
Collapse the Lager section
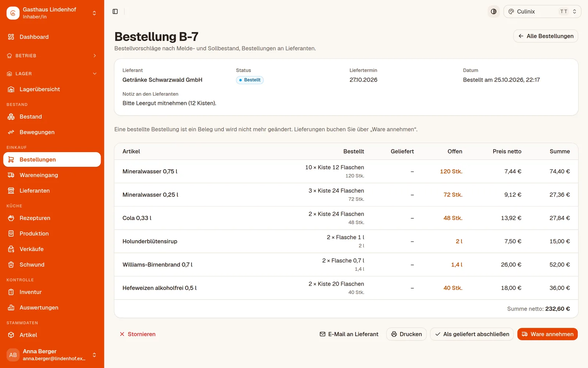(x=52, y=74)
